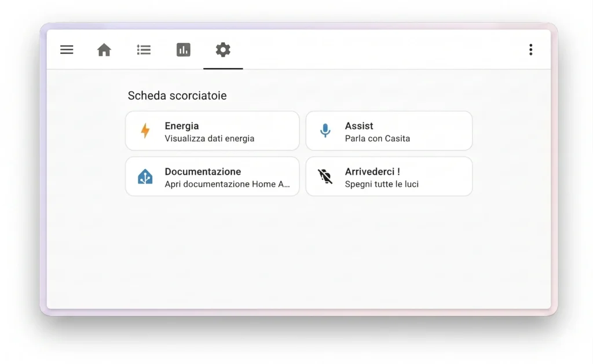Click the text 'Visualizza dati energia'
This screenshot has width=593, height=364.
pos(210,138)
